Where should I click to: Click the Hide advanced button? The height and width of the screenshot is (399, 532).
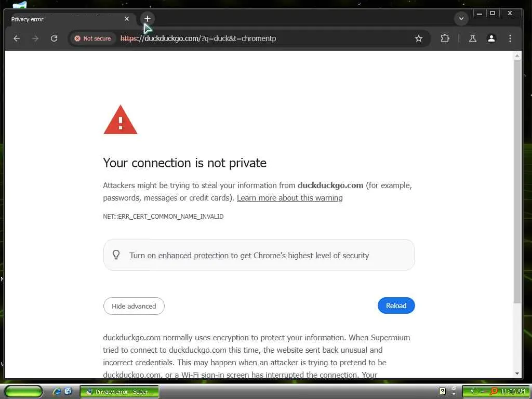[x=134, y=306]
